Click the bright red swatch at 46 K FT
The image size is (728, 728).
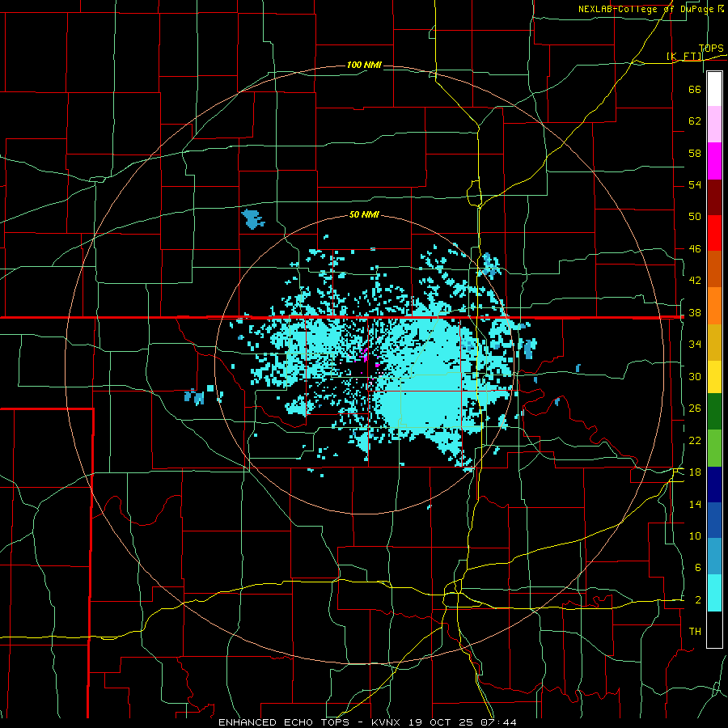point(714,233)
